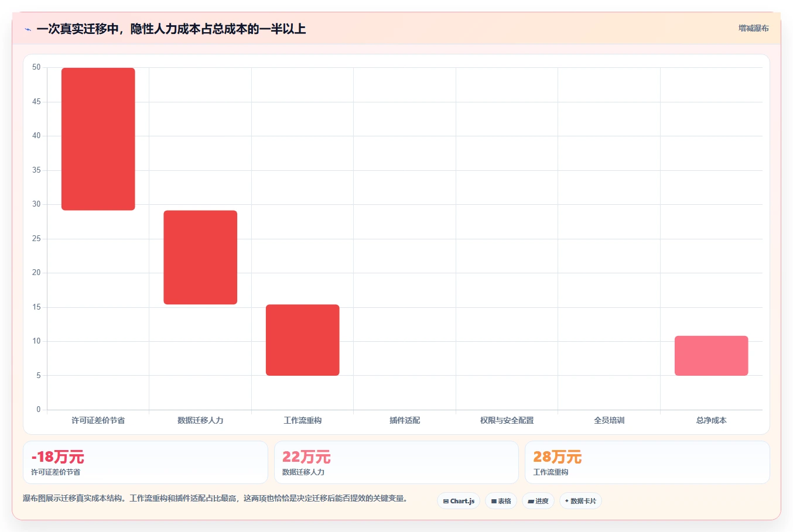
Task: Click the y-axis value 25
Action: click(36, 238)
